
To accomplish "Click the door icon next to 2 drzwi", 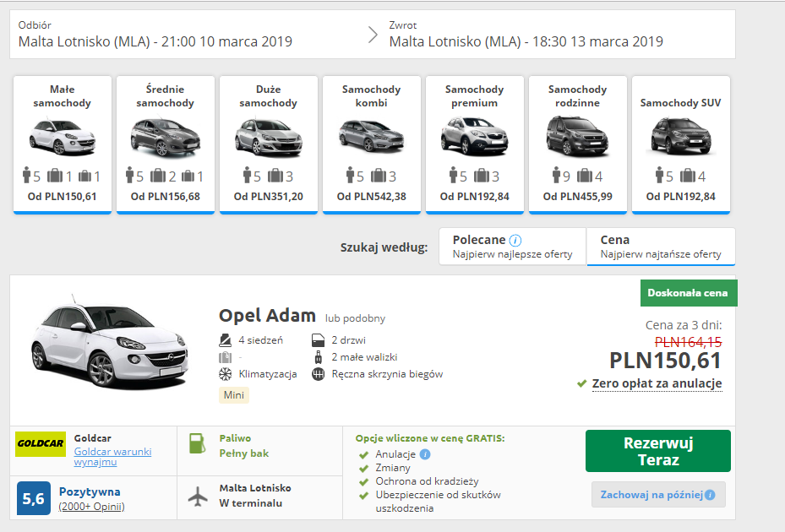I will pos(318,340).
